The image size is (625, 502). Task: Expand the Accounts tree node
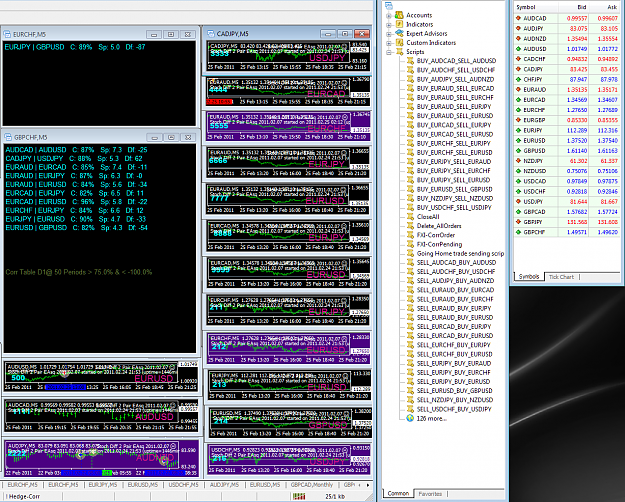point(389,16)
